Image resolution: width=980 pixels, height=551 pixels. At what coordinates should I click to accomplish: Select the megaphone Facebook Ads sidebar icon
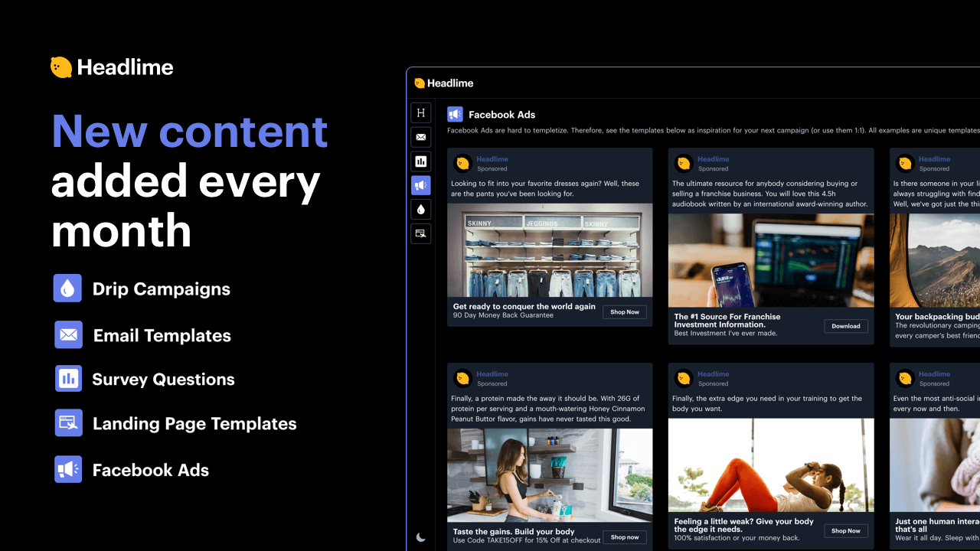[420, 185]
